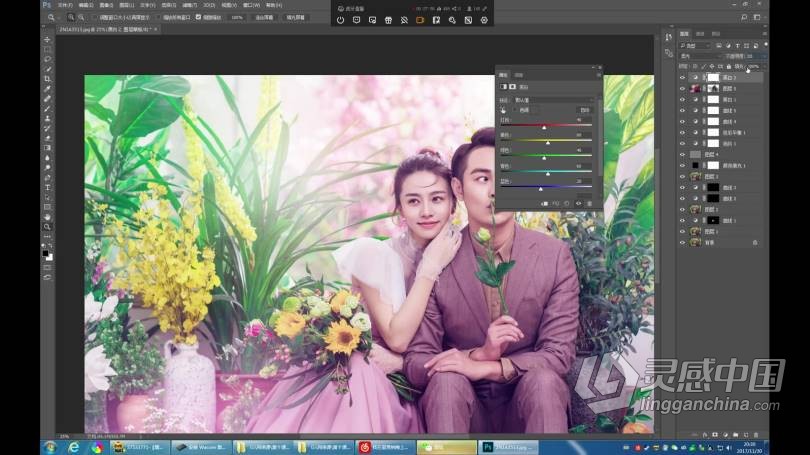Click the Fit Screen button

point(264,17)
